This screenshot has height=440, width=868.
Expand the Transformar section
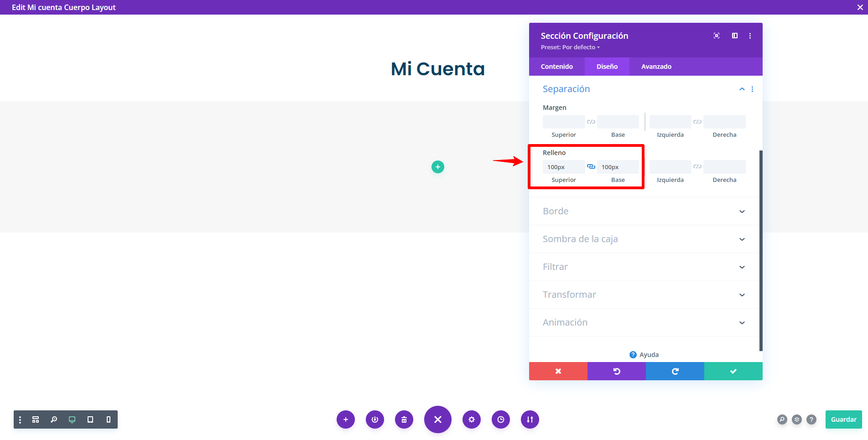[644, 295]
